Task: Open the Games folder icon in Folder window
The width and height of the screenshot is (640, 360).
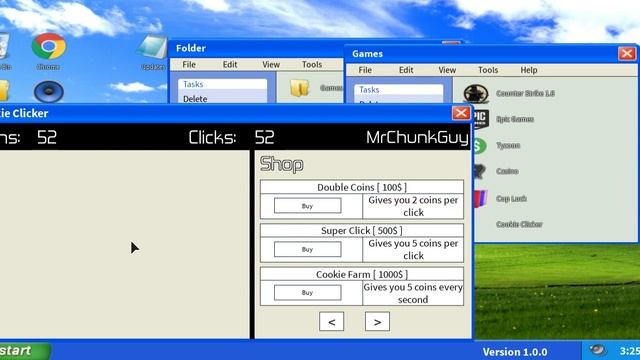Action: [x=300, y=87]
